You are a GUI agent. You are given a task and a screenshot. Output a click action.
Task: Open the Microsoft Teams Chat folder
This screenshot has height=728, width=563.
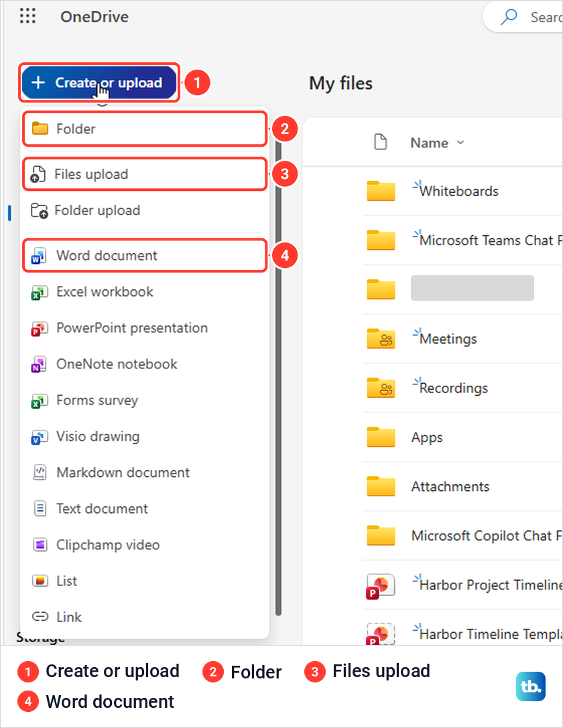click(491, 240)
